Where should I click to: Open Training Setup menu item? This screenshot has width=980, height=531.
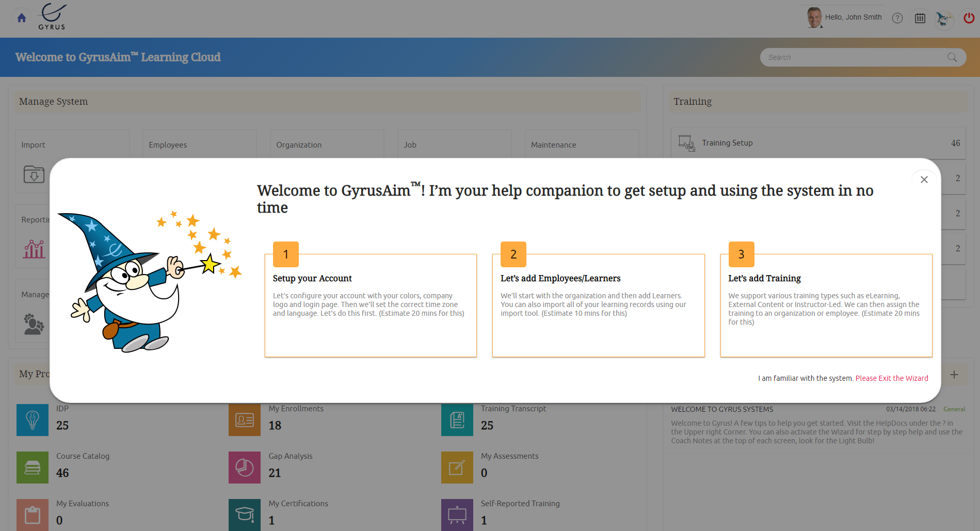click(727, 143)
